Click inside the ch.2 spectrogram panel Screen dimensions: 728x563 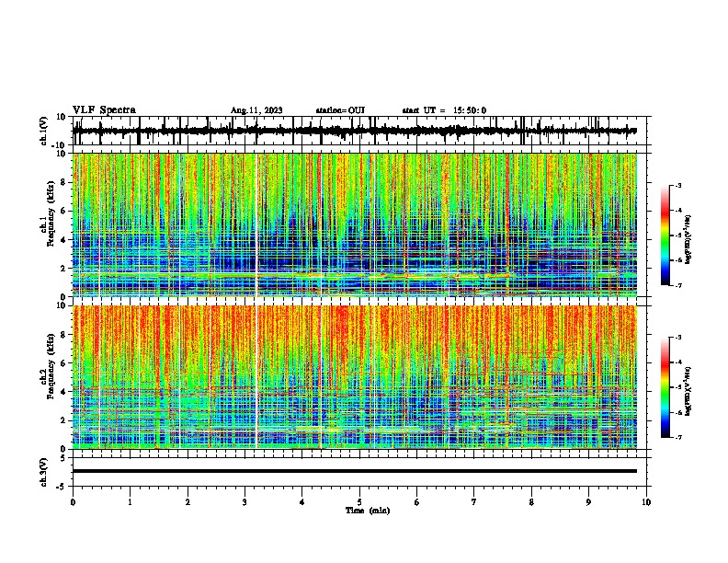point(355,377)
